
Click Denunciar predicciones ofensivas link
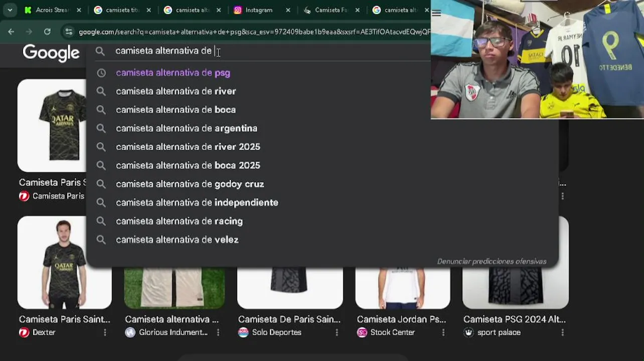click(x=492, y=261)
